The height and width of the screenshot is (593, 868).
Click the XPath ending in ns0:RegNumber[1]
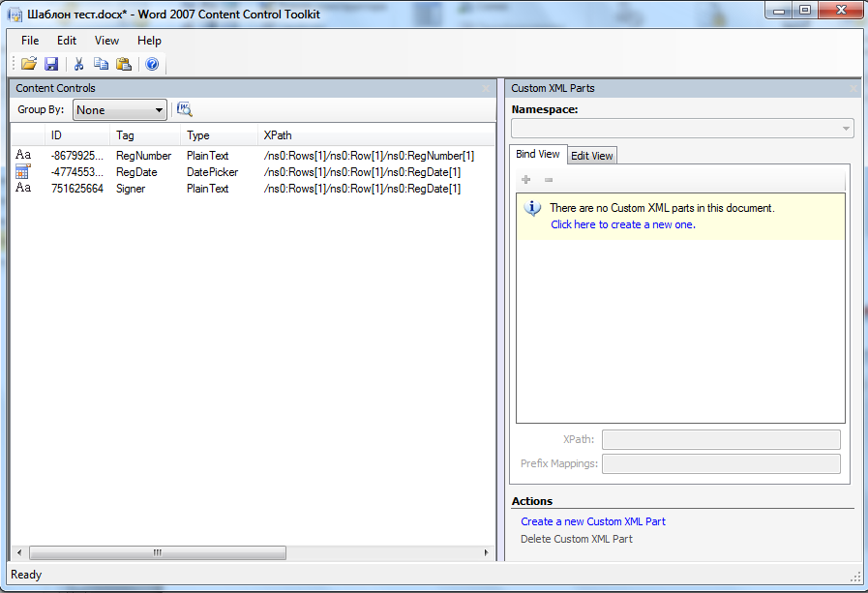pos(369,156)
